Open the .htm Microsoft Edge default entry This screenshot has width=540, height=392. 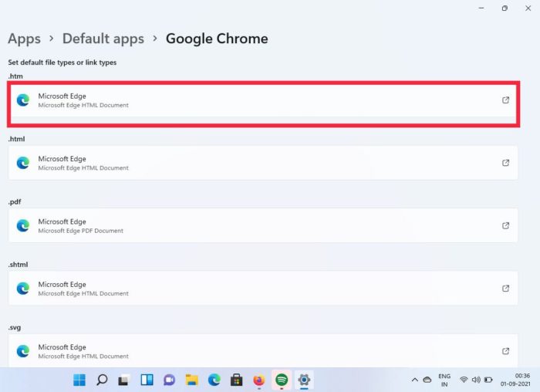click(x=263, y=100)
